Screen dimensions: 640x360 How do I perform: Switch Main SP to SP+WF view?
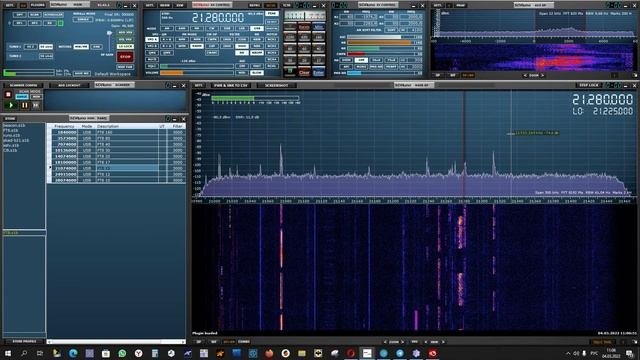229,342
